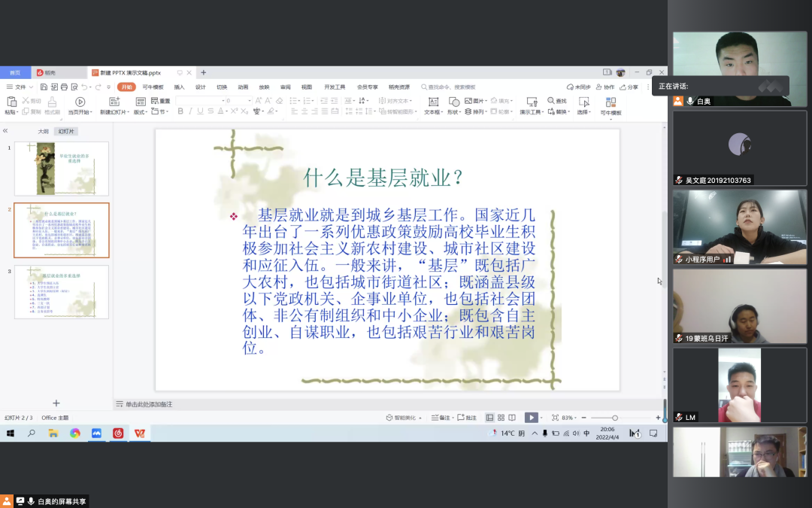The image size is (812, 508).
Task: Click the 粘贴 (paste) clipboard icon
Action: point(11,102)
